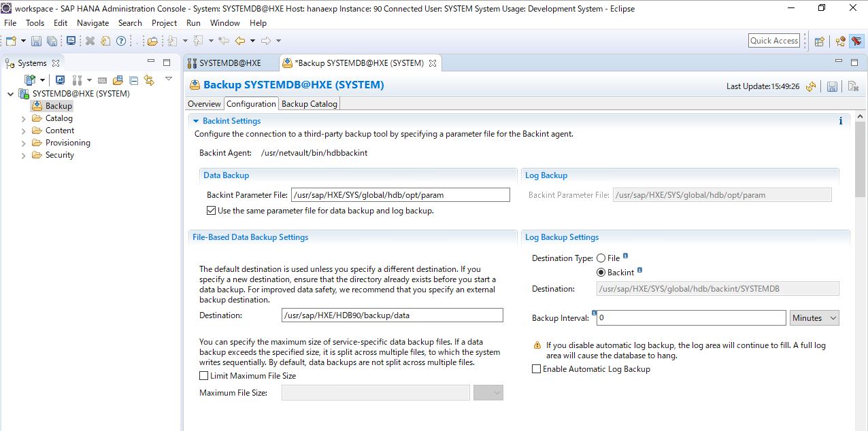Expand the Catalog tree node
This screenshot has height=431, width=868.
pos(23,118)
